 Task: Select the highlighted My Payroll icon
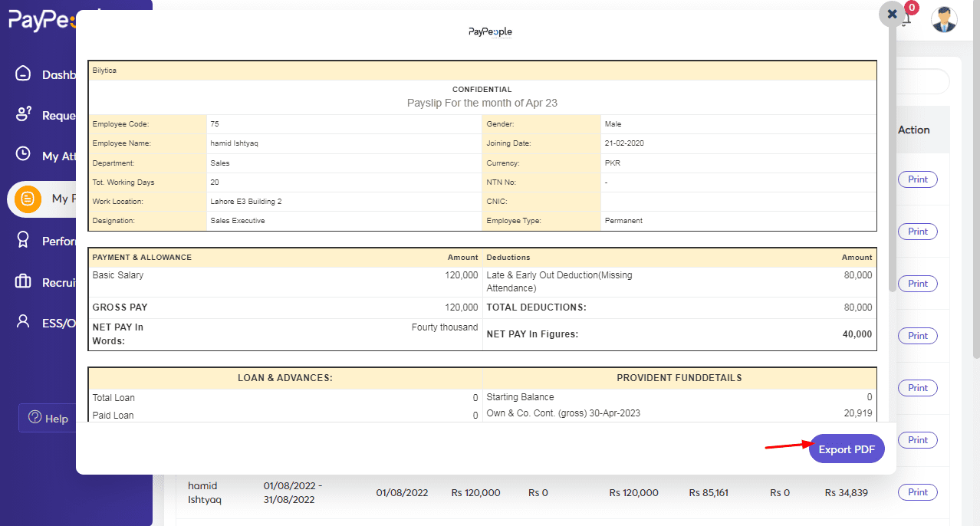(28, 199)
